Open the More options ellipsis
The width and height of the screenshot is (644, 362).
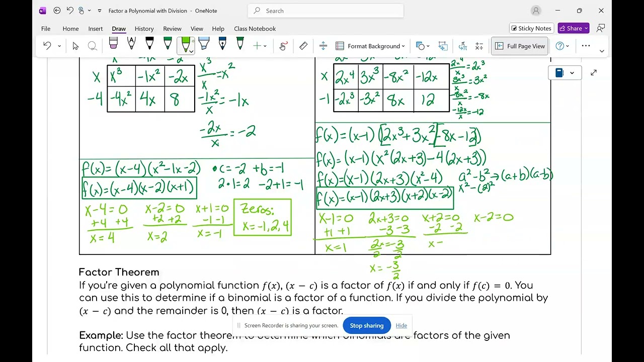tap(586, 46)
